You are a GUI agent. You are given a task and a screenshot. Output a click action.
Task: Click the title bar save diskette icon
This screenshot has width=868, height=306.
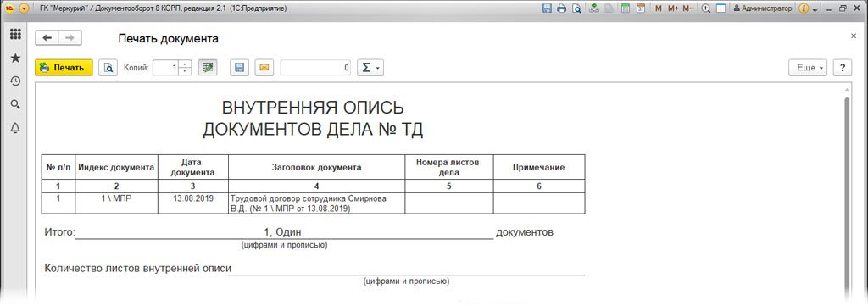(547, 8)
